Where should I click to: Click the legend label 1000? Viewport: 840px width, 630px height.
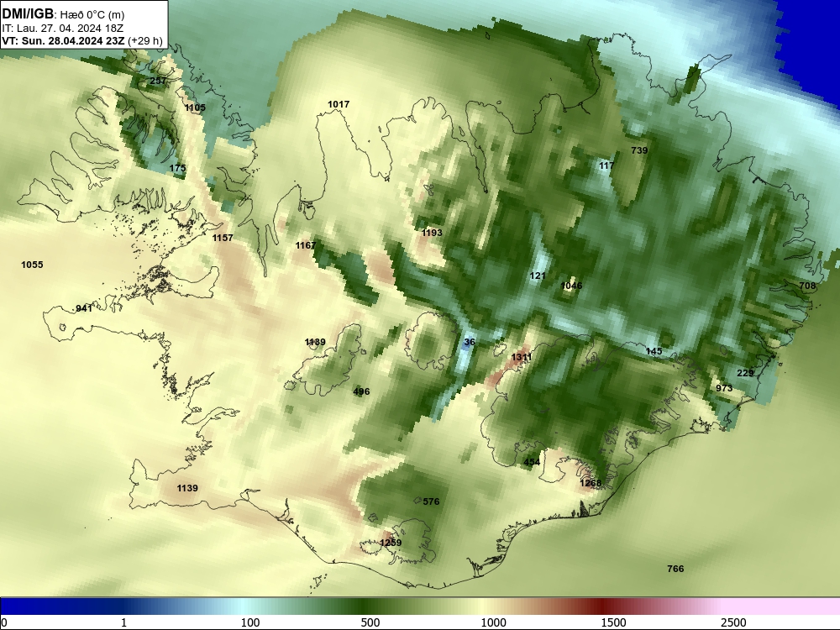tap(493, 622)
